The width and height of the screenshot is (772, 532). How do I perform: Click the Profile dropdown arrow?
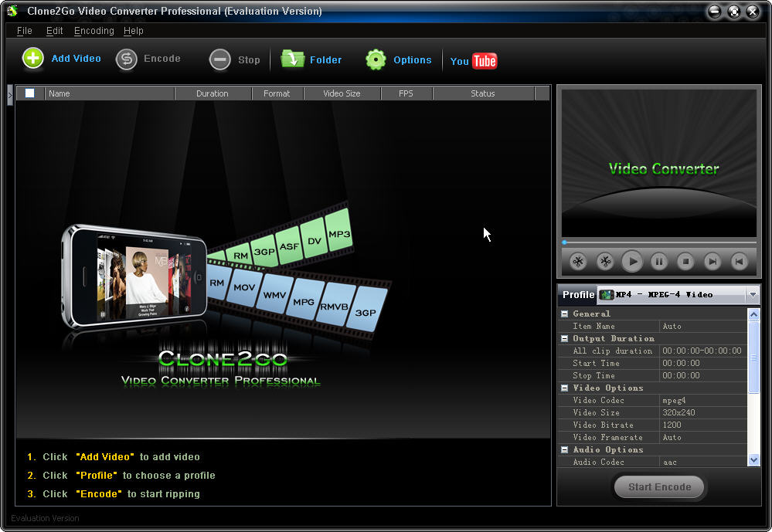753,295
